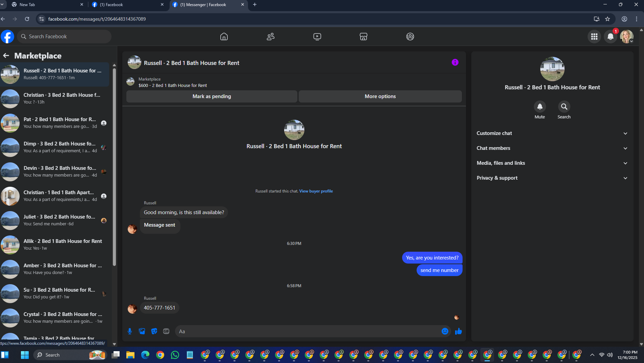The width and height of the screenshot is (644, 363).
Task: Click the listing thumbnail in right panel
Action: (552, 69)
